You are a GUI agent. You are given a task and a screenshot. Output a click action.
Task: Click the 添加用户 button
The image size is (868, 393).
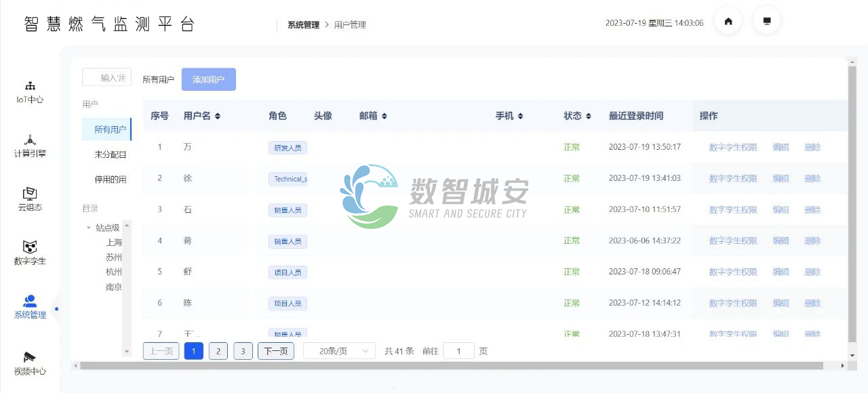208,79
